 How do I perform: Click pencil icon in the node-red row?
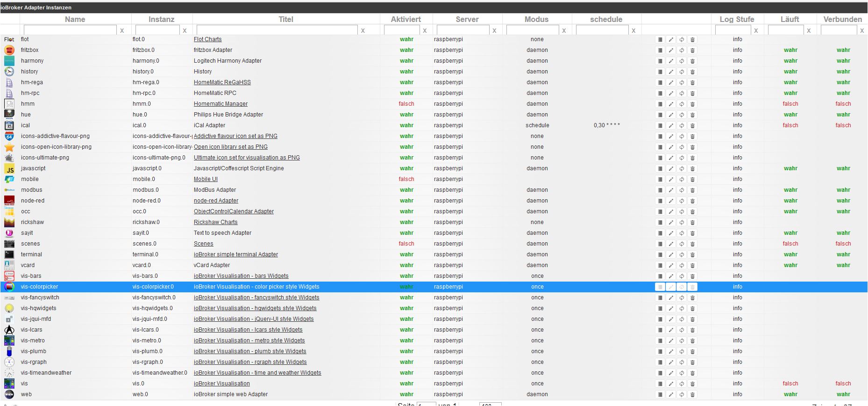[x=671, y=201]
